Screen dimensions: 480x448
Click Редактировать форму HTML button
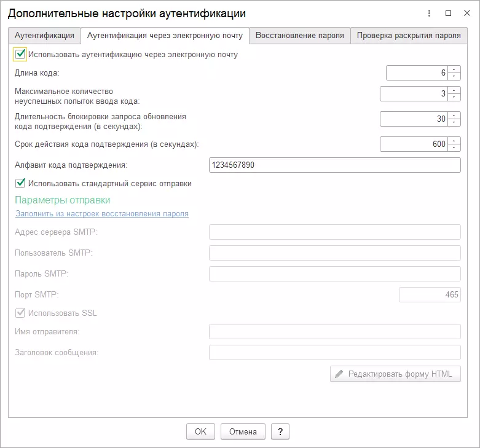pyautogui.click(x=395, y=374)
